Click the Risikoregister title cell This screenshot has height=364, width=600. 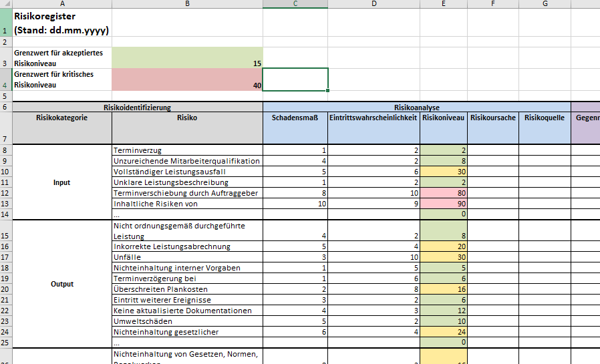(x=62, y=23)
